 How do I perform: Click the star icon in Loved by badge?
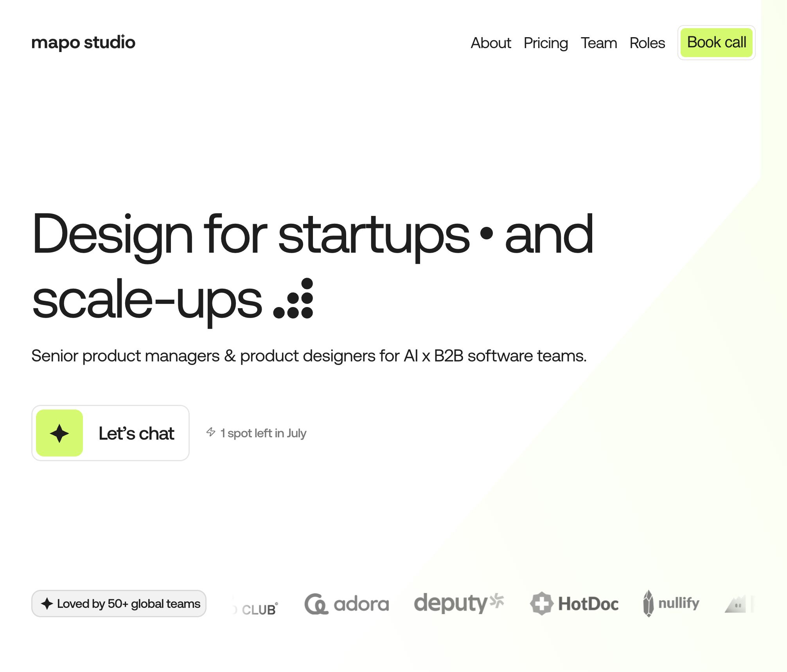[47, 604]
